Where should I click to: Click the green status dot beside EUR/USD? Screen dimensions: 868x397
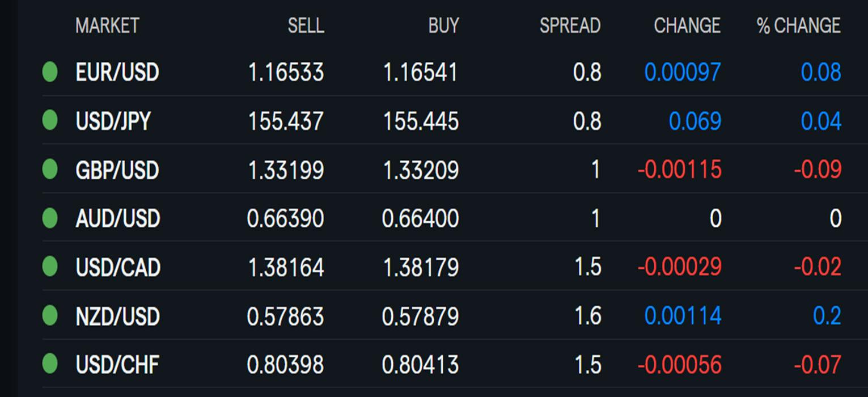click(x=50, y=72)
